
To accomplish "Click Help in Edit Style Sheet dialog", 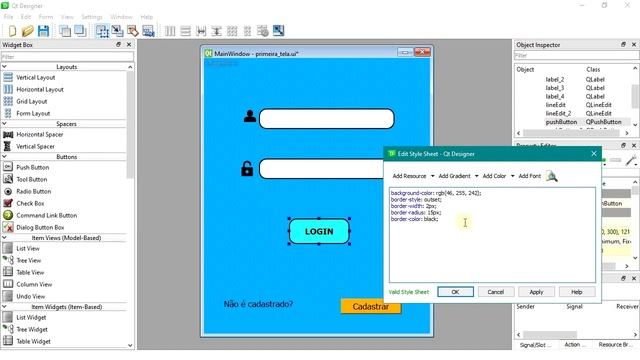I will point(577,292).
